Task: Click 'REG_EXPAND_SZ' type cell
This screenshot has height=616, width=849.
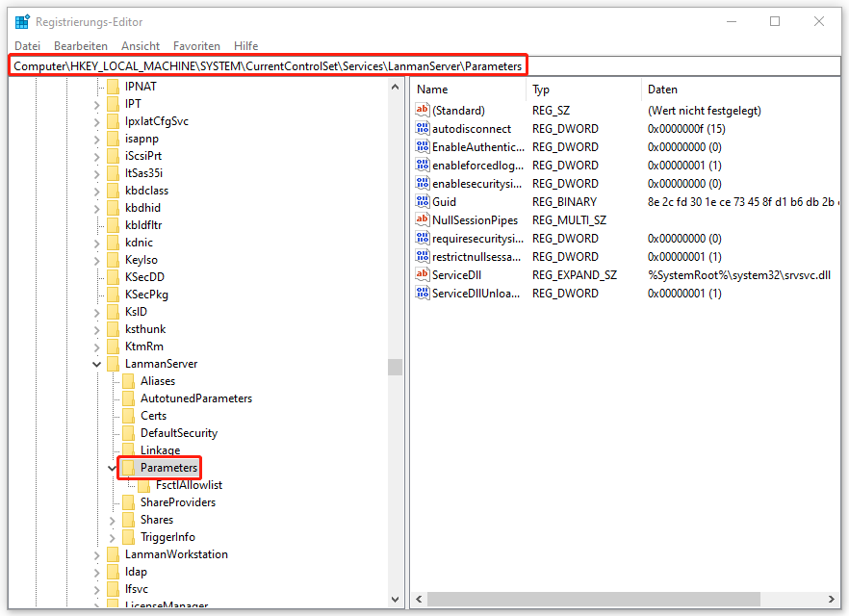Action: [x=575, y=275]
